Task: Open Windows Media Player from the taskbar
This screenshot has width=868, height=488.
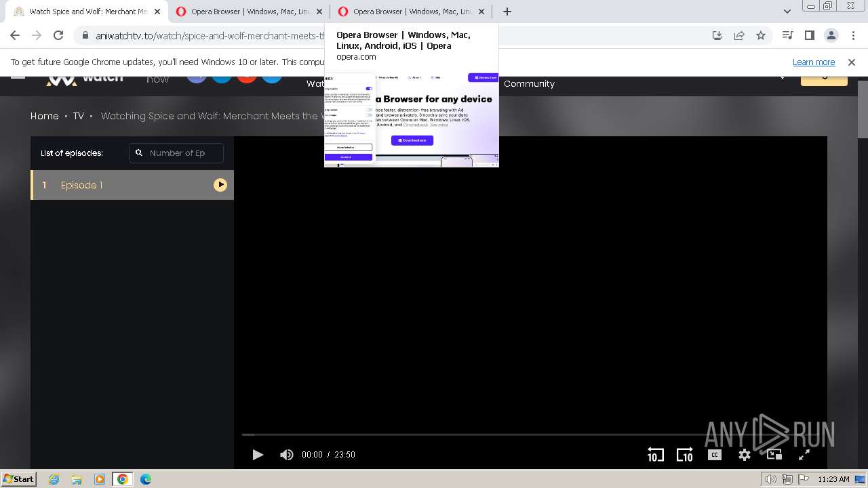Action: (x=100, y=479)
